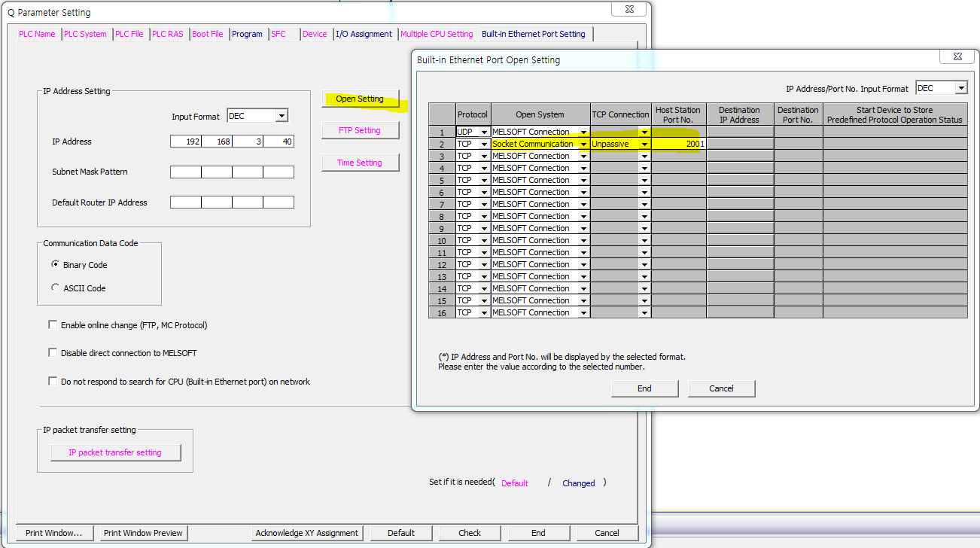Close the Q Parameter Setting window
This screenshot has width=980, height=548.
tap(628, 9)
